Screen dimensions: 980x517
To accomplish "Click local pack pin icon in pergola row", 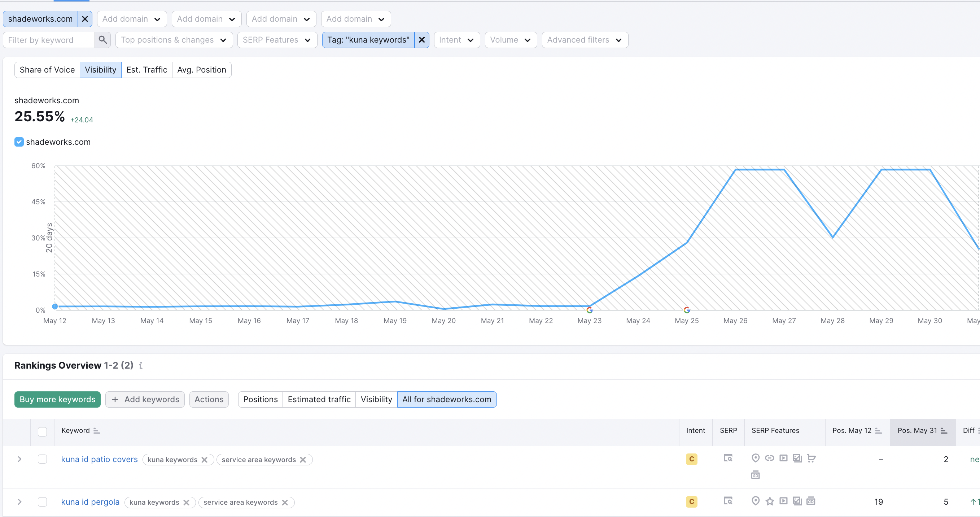I will click(x=756, y=501).
